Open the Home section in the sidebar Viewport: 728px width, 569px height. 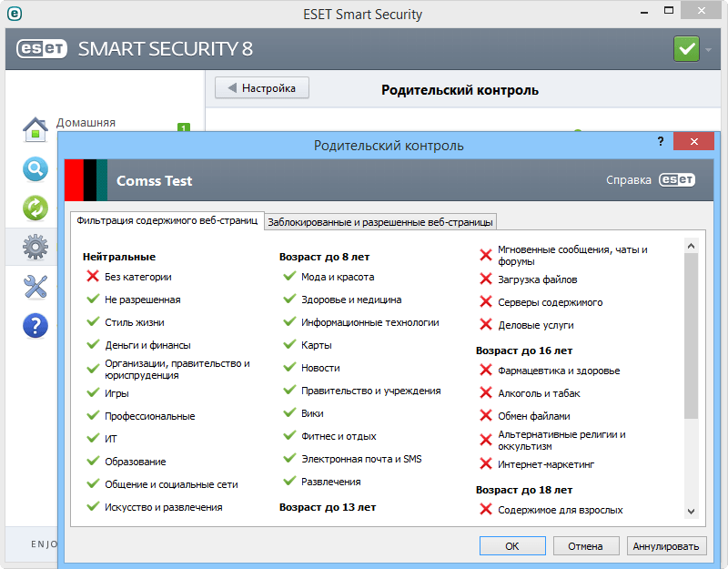(x=35, y=129)
